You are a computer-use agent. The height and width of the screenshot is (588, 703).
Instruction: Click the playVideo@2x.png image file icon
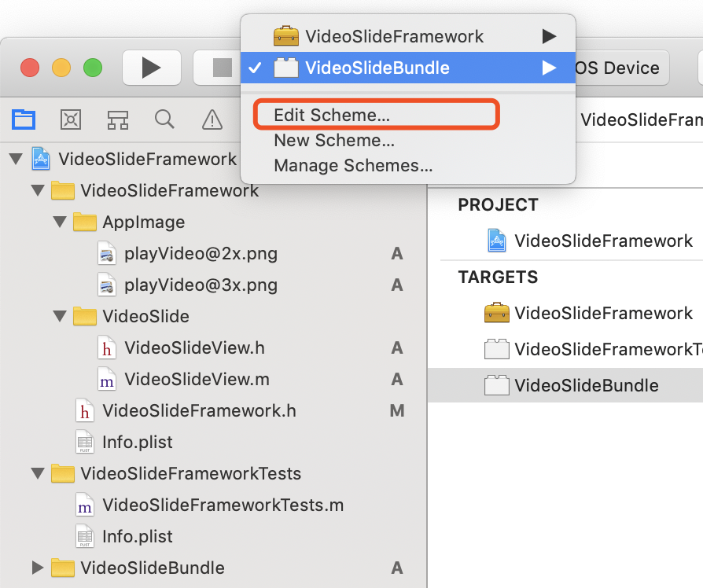point(107,254)
